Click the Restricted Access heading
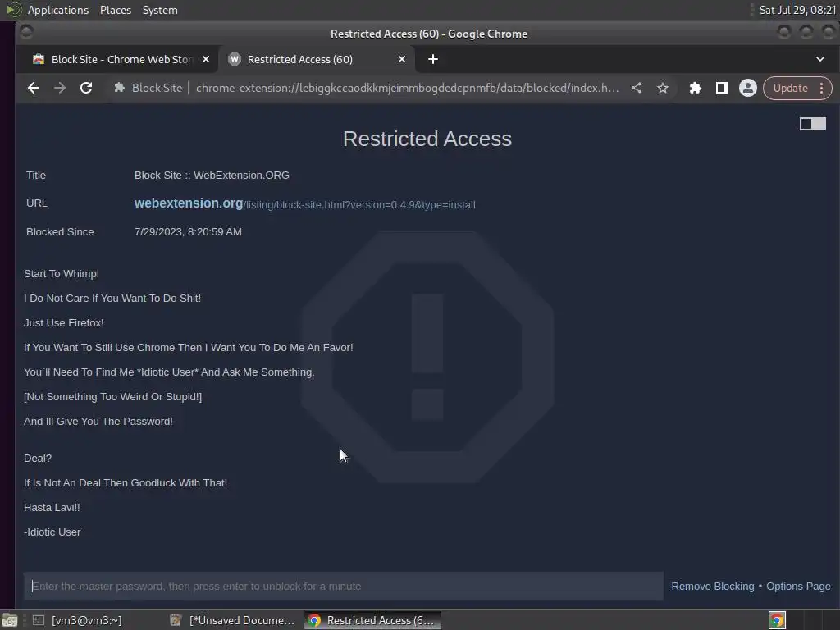840x630 pixels. point(427,139)
